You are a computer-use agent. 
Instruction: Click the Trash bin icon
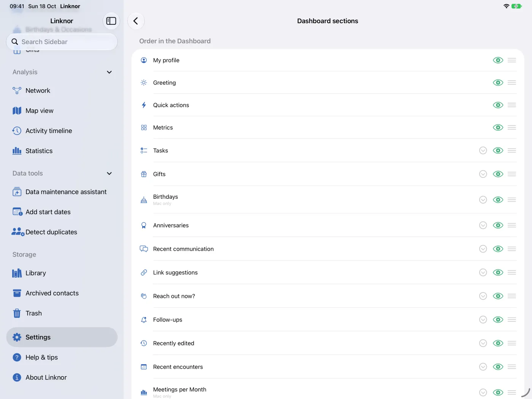[17, 313]
